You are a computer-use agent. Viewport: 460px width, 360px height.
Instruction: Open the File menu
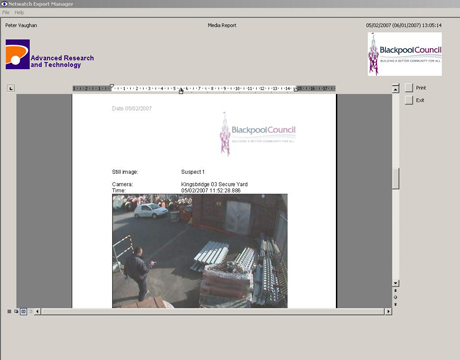tap(6, 12)
